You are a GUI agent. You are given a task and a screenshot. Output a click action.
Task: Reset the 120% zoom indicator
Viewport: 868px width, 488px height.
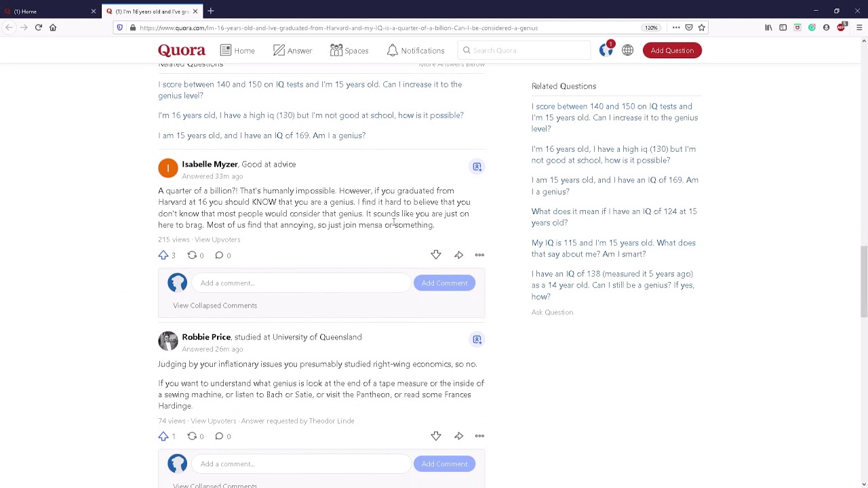click(x=651, y=28)
